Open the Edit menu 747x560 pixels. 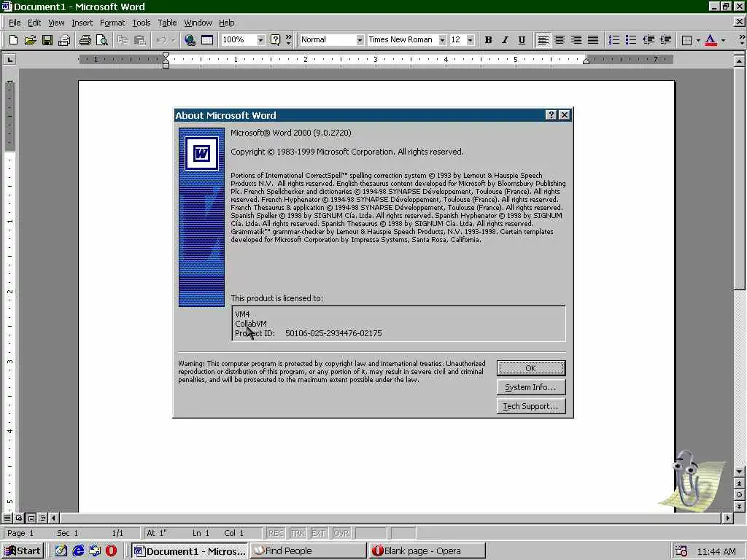(34, 23)
